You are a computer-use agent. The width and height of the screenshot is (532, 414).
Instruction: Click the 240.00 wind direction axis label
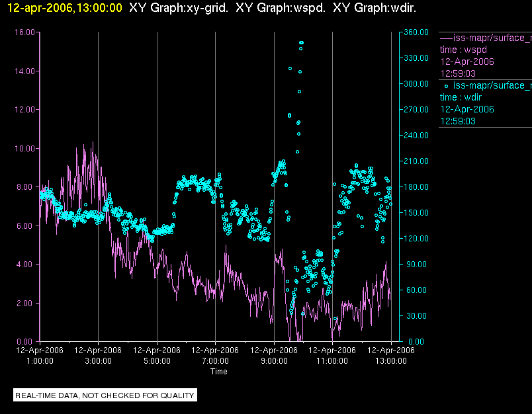point(416,136)
